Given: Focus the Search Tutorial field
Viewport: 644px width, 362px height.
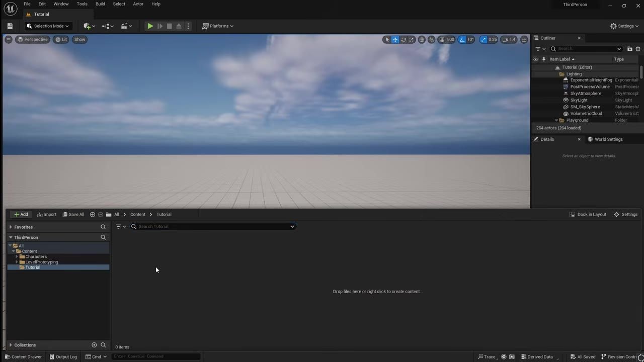Looking at the screenshot, I should click(x=213, y=227).
